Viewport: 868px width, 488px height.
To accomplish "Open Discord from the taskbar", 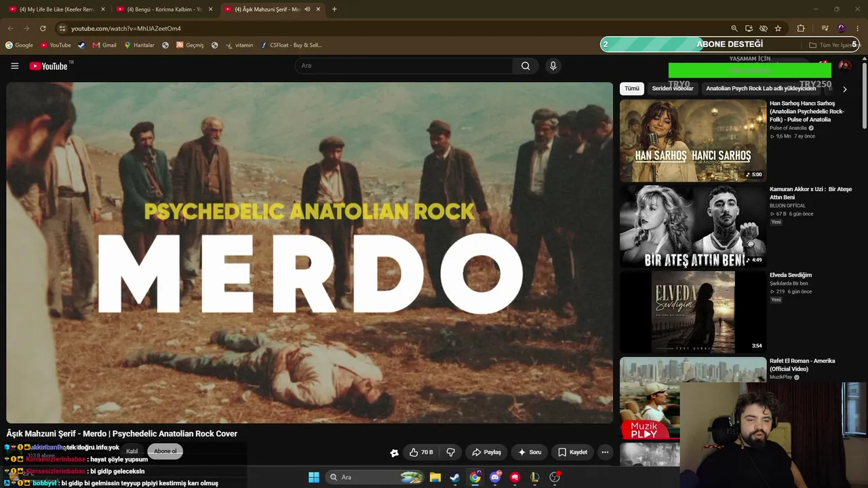I will (x=495, y=477).
